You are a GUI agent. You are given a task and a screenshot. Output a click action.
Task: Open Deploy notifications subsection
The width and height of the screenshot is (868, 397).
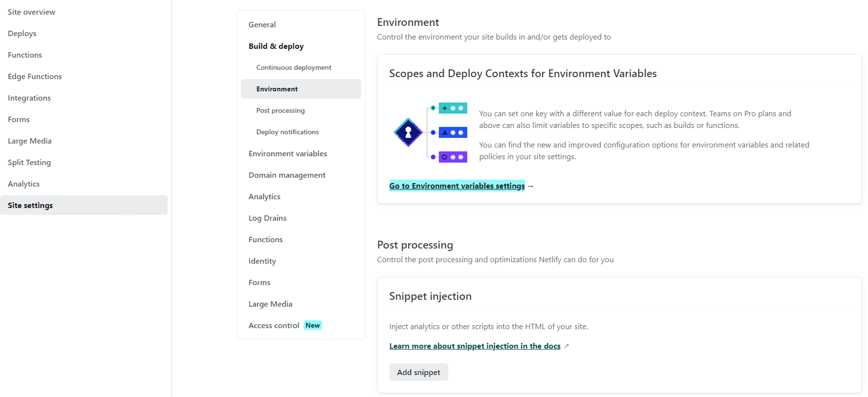287,132
